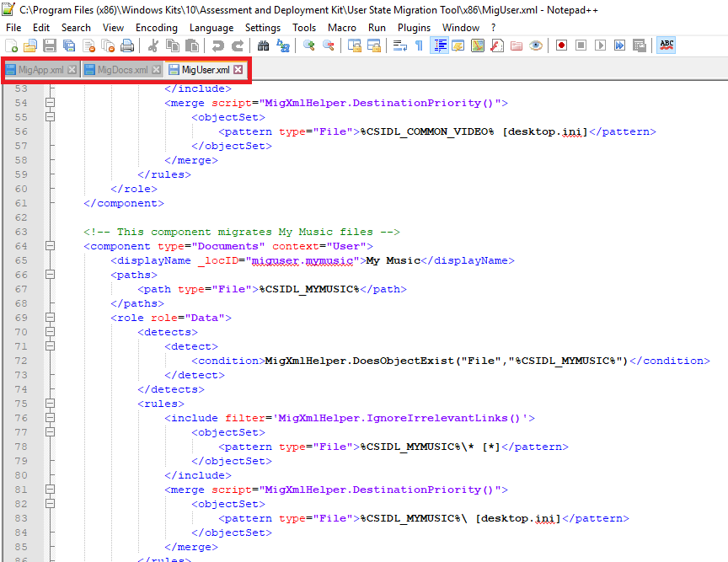The width and height of the screenshot is (728, 562).
Task: Collapse the role block at line 69
Action: [x=51, y=318]
